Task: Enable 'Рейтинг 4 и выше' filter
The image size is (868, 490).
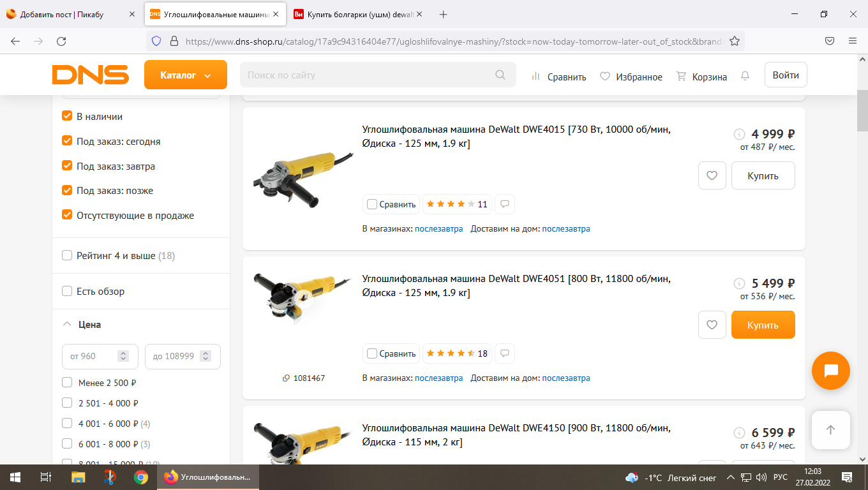Action: (x=67, y=255)
